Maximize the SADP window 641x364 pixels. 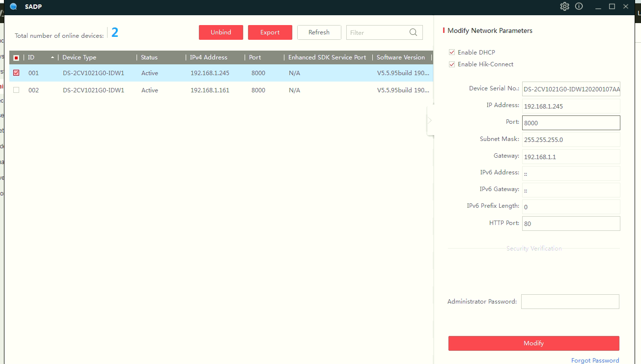tap(612, 6)
